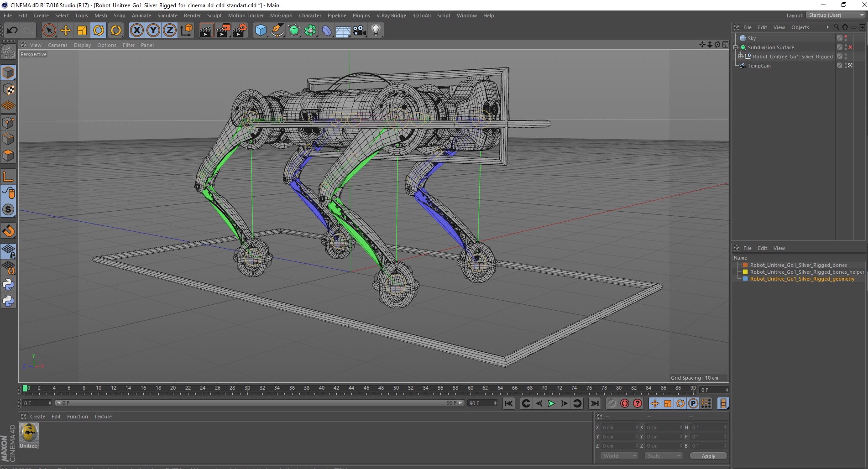868x469 pixels.
Task: Toggle coordinate system icon
Action: coord(187,31)
